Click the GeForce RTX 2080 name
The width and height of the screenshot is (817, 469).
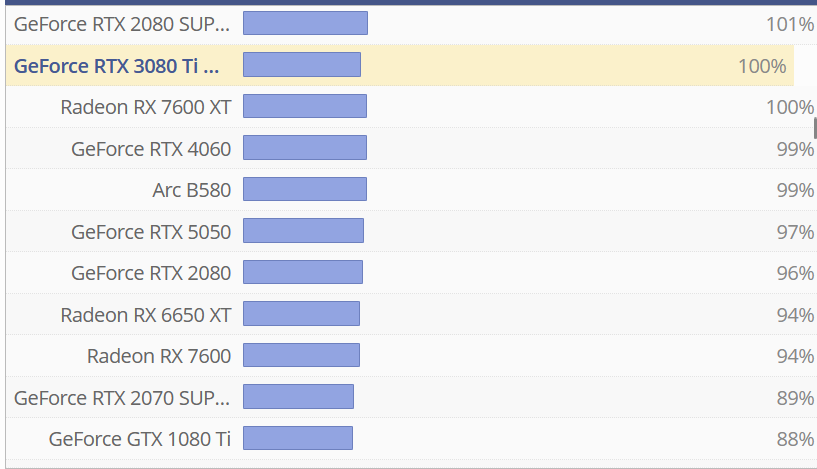[x=151, y=273]
